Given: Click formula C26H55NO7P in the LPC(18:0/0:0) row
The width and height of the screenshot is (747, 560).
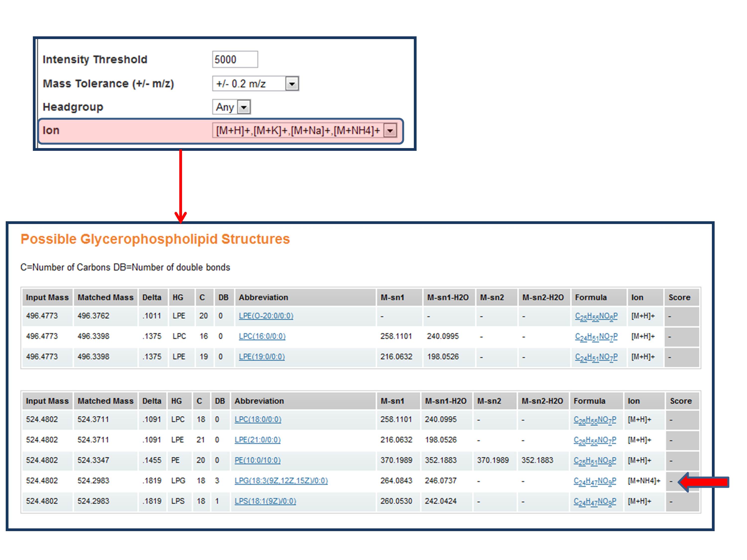Looking at the screenshot, I should [x=595, y=420].
